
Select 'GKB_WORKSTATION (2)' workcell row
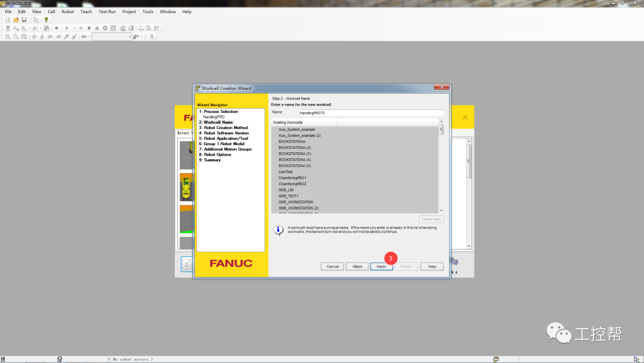299,208
